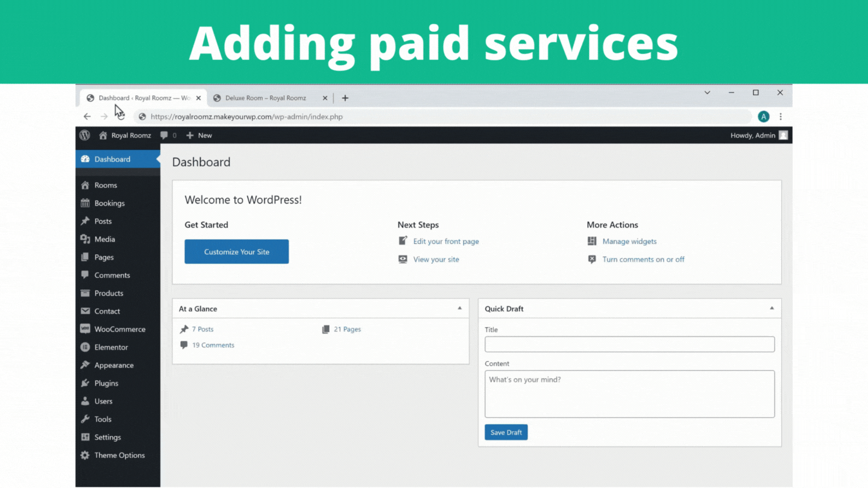This screenshot has height=488, width=868.
Task: Click the Elementor icon in sidebar
Action: click(x=85, y=348)
